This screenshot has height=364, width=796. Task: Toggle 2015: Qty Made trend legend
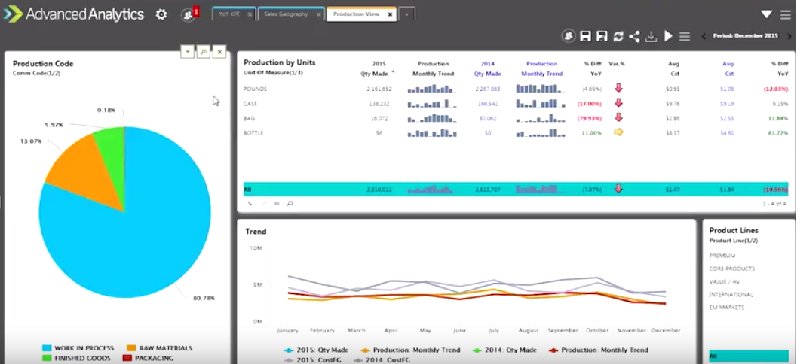315,350
